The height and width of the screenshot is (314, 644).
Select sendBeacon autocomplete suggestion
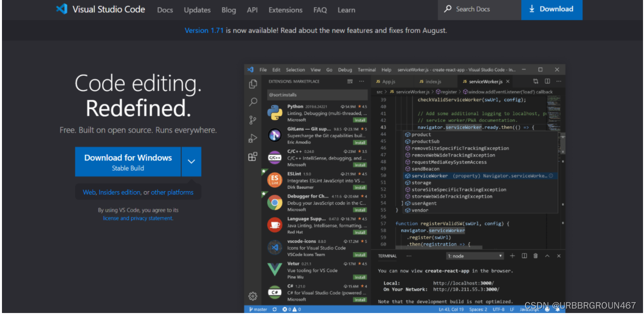pyautogui.click(x=480, y=169)
